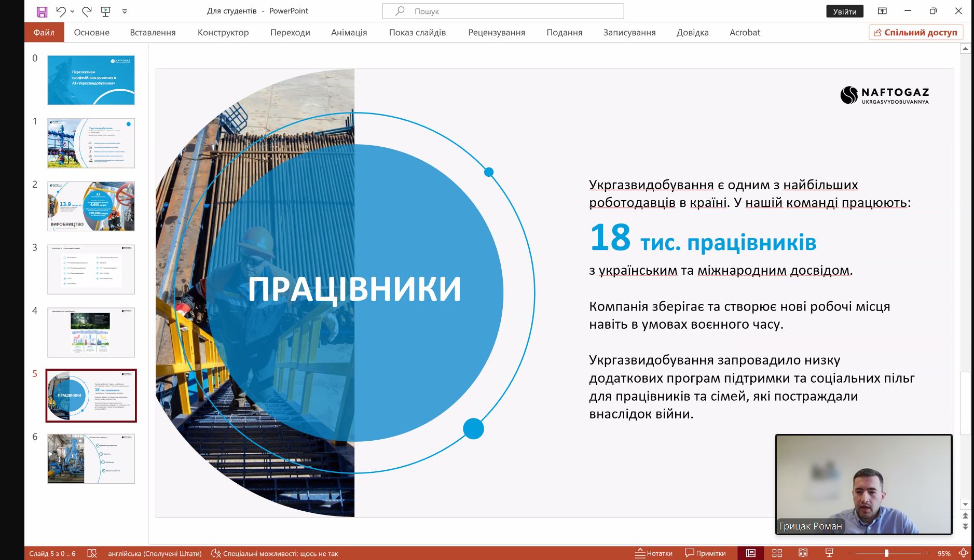The image size is (974, 560).
Task: Click language англійська (Сполучені Штати)
Action: tap(155, 553)
